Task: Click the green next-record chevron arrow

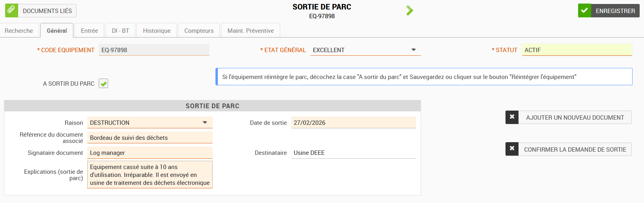Action: [410, 11]
